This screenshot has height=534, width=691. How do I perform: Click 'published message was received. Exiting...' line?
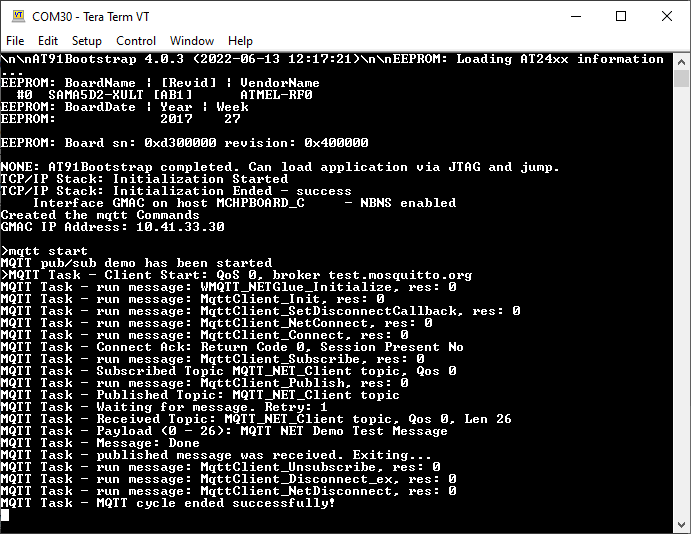point(216,455)
